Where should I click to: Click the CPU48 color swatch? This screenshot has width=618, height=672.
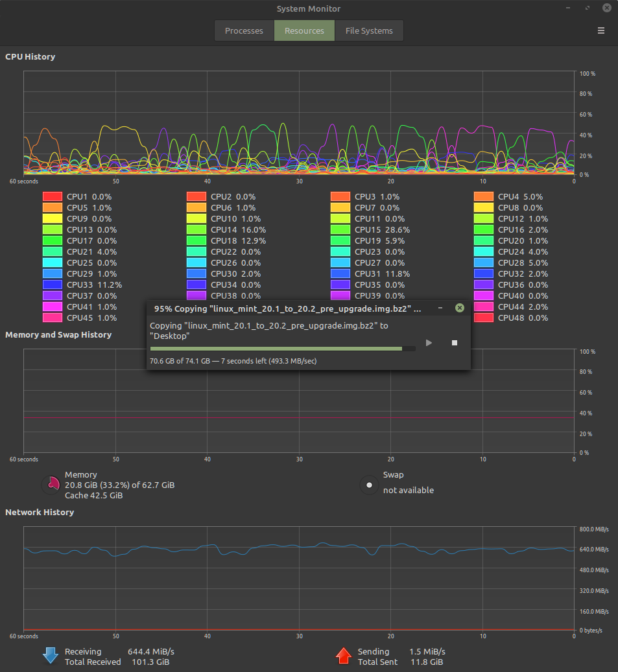pyautogui.click(x=484, y=318)
